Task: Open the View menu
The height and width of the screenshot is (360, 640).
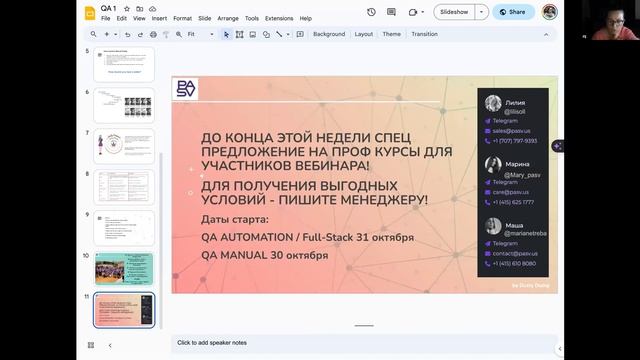Action: 139,18
